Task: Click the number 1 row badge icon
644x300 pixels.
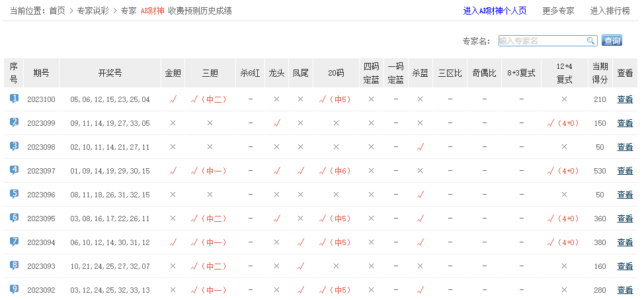Action: tap(14, 99)
